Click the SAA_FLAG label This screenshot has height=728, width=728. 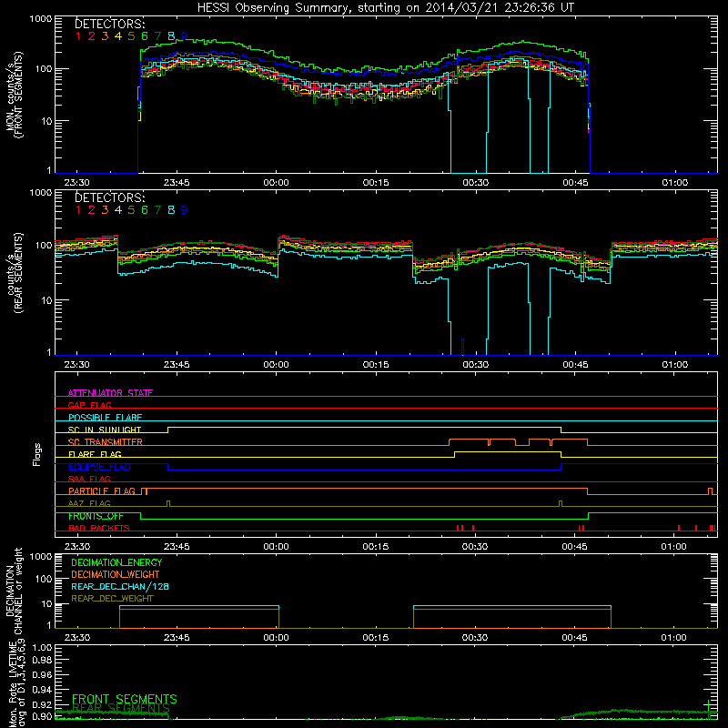[x=89, y=479]
